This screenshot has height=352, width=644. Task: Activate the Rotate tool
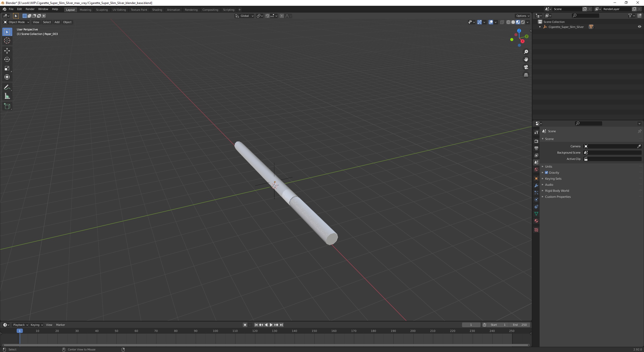point(7,60)
